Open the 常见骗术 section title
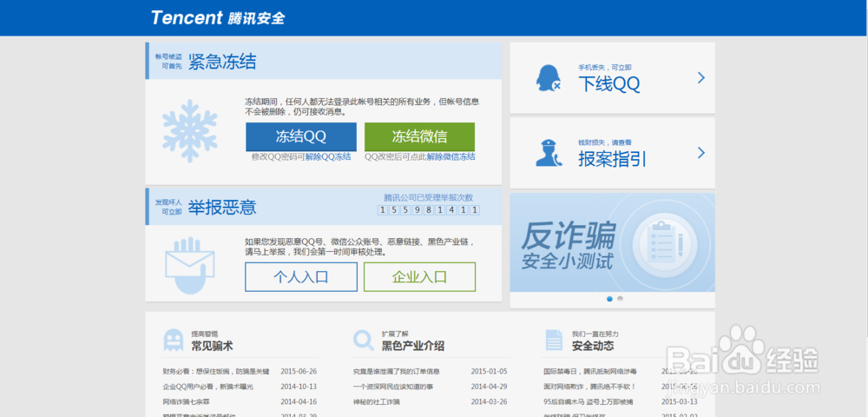Screen dimensions: 868x417 212,347
